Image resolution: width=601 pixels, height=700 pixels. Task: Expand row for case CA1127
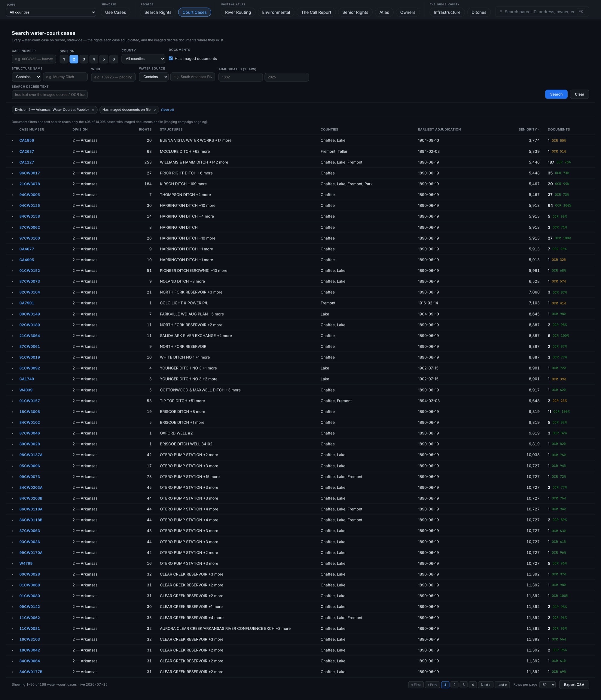[13, 163]
